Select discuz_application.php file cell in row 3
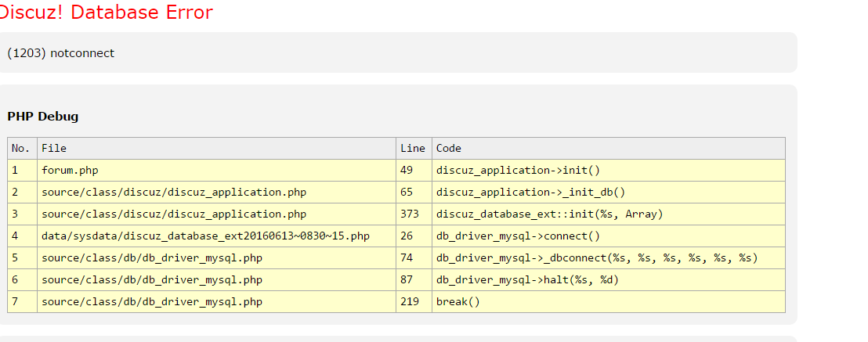Image resolution: width=868 pixels, height=342 pixels. pyautogui.click(x=216, y=214)
